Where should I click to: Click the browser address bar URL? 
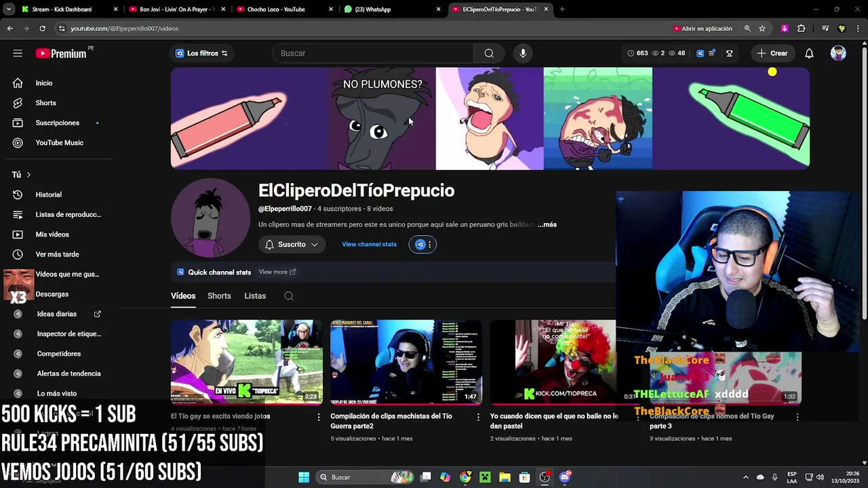(125, 28)
